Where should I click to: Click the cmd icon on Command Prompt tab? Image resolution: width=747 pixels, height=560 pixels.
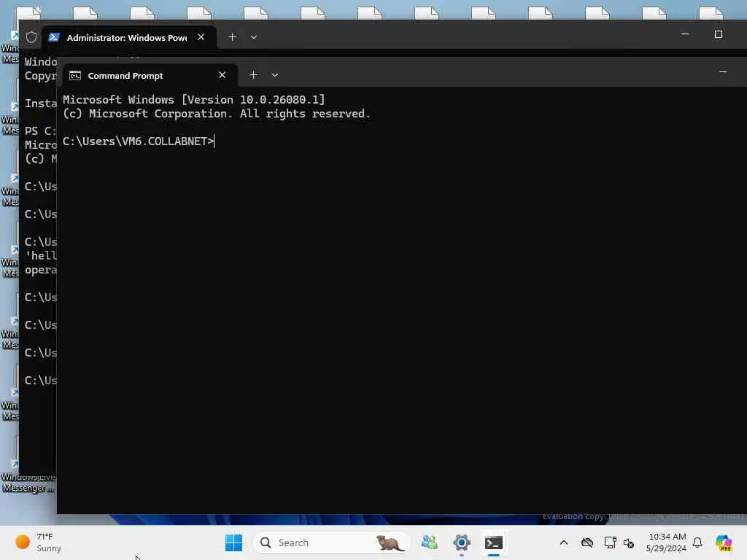tap(75, 76)
